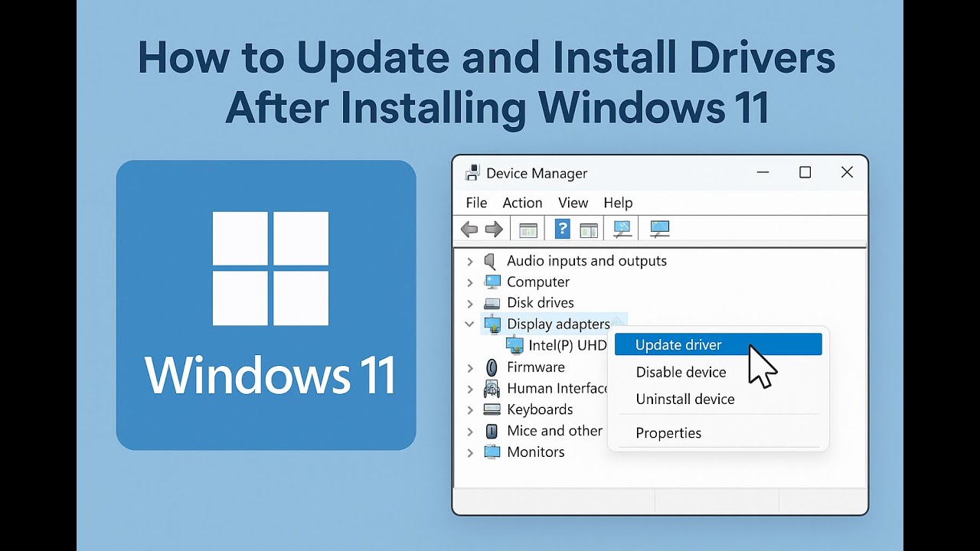
Task: Open the Action menu
Action: pos(522,203)
